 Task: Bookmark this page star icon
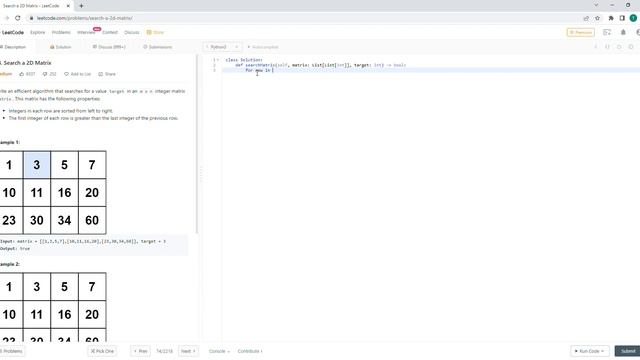[x=598, y=18]
